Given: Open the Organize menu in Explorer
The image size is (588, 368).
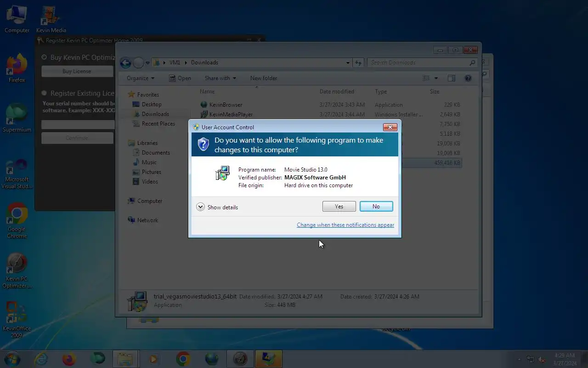Looking at the screenshot, I should [x=141, y=78].
